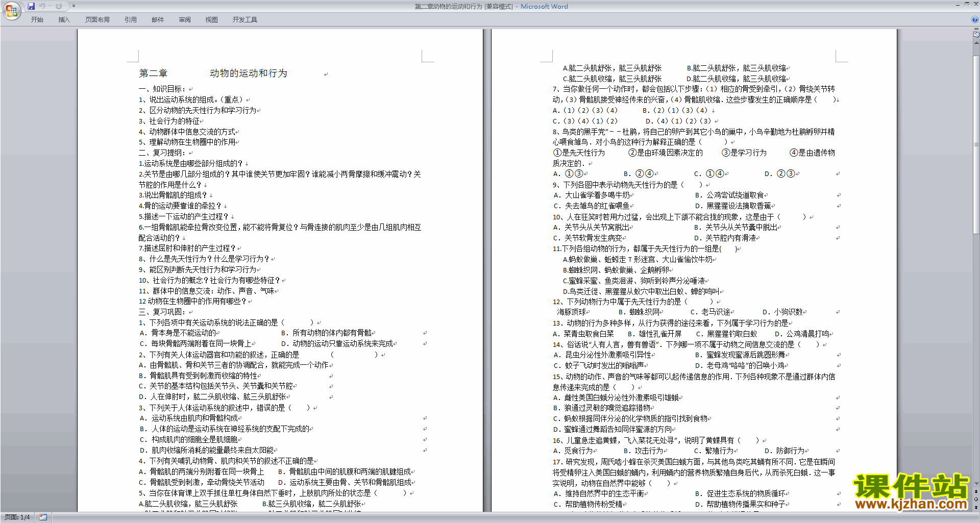Go to the 审阅 tab
Viewport: 980px width, 523px height.
(x=185, y=19)
